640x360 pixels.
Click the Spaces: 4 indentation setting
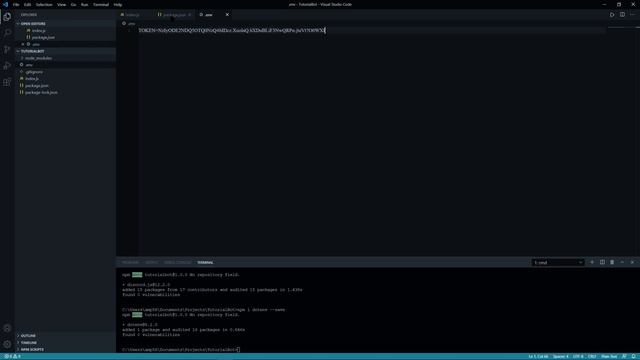click(560, 356)
